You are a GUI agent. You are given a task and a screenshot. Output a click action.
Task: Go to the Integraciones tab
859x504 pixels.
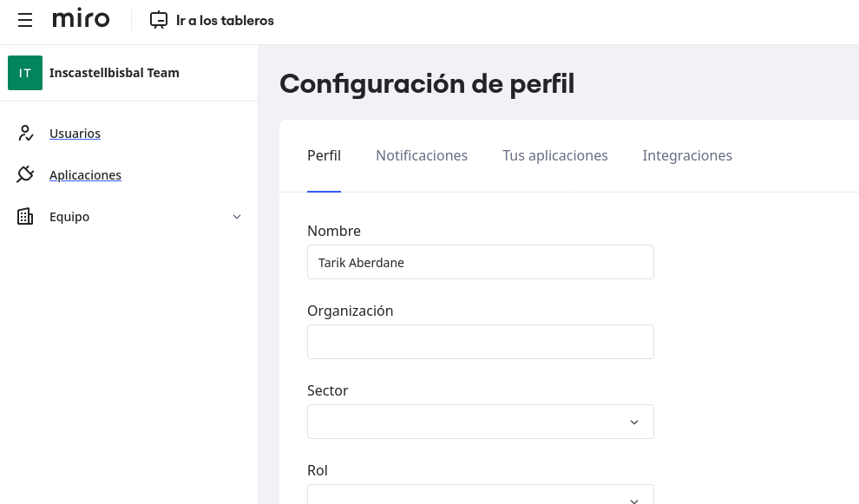pyautogui.click(x=687, y=156)
